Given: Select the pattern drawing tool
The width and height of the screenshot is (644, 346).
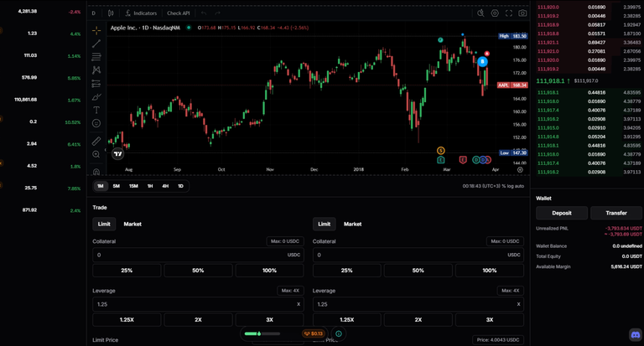Looking at the screenshot, I should coord(96,70).
